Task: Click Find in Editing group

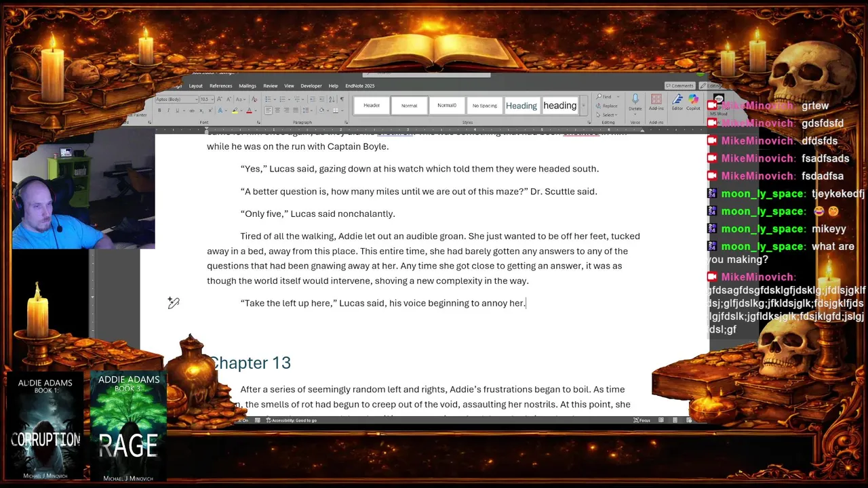Action: coord(604,96)
